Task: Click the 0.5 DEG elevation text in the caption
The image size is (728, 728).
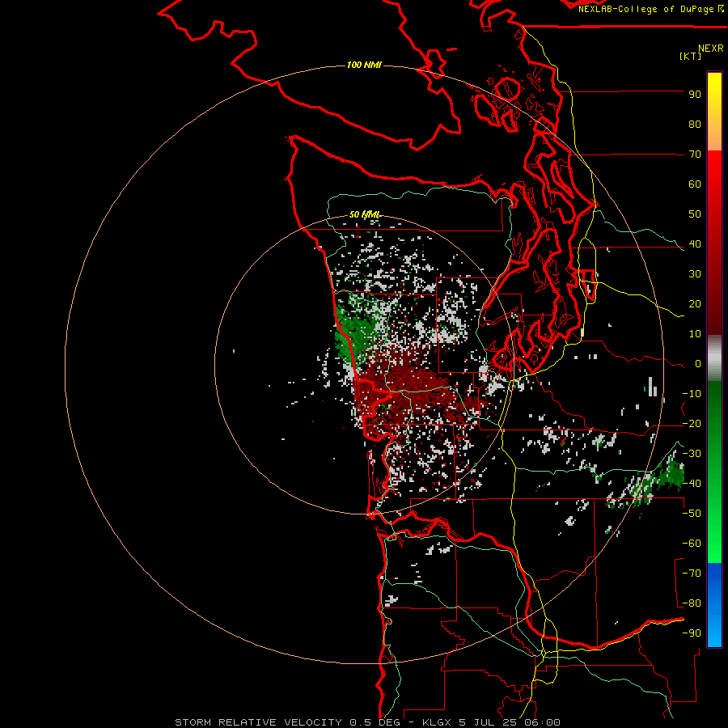Action: [x=376, y=722]
